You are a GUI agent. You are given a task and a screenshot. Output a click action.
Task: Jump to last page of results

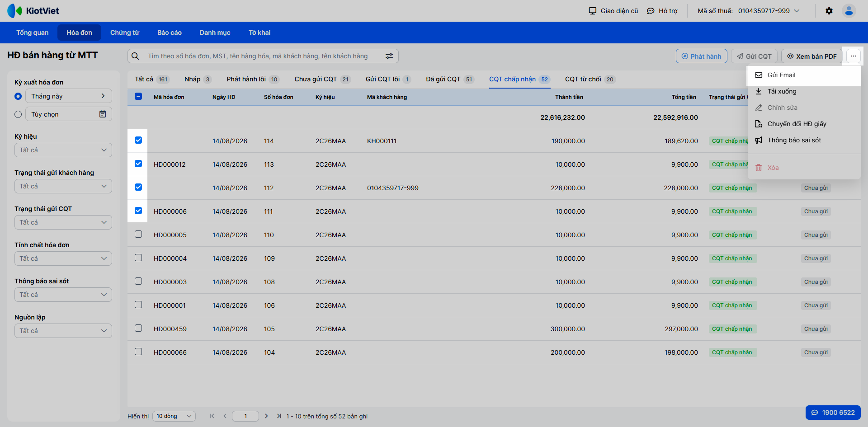point(279,416)
